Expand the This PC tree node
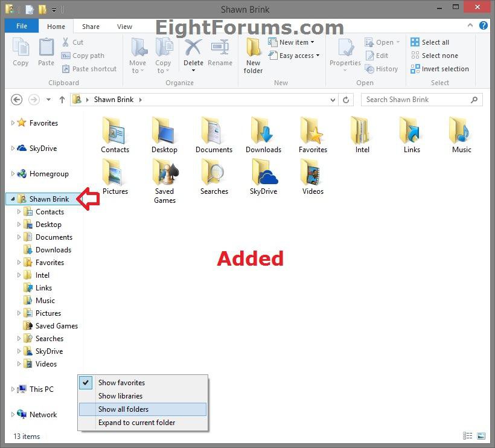This screenshot has height=448, width=495. (x=12, y=389)
